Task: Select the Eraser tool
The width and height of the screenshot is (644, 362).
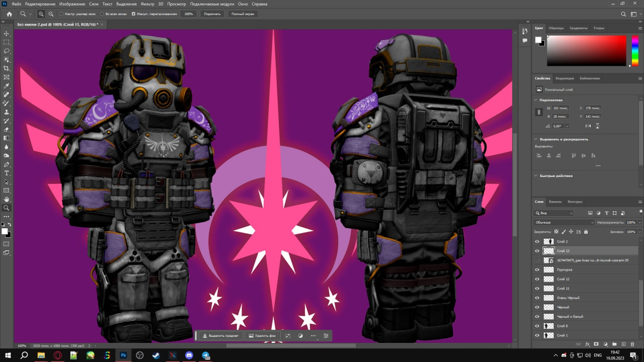Action: pos(7,130)
